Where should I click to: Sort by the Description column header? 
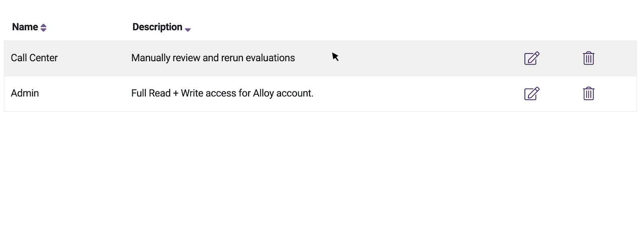pos(157,27)
